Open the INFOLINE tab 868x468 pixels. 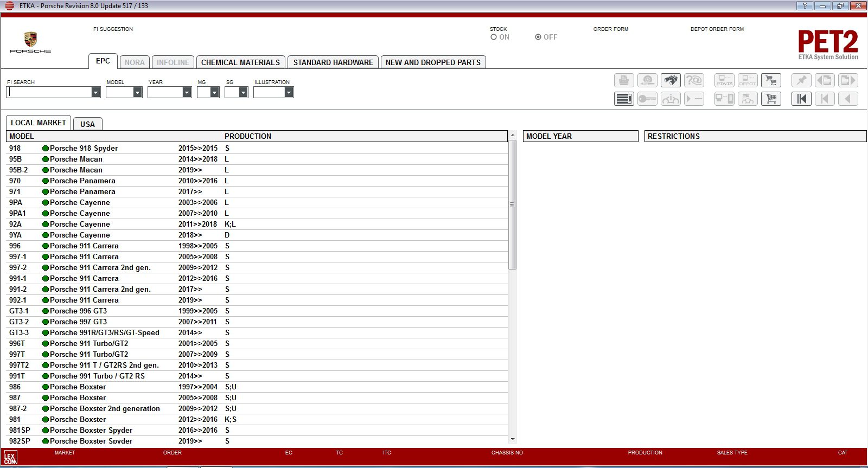[x=173, y=62]
